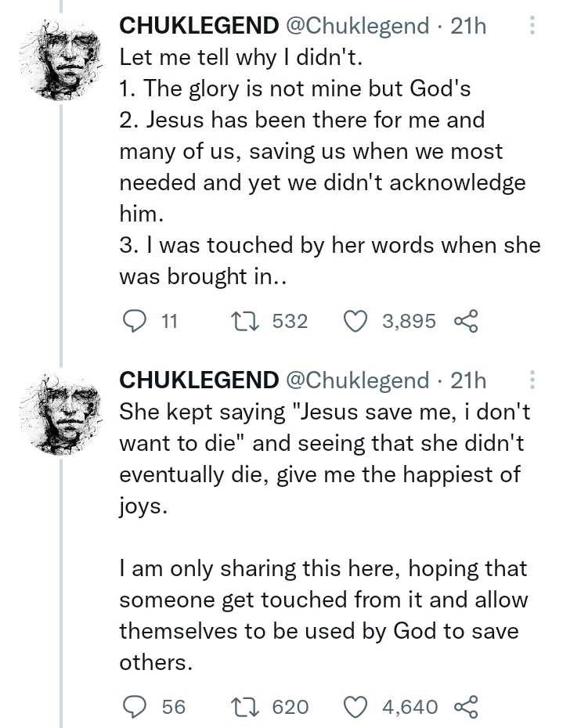The image size is (563, 728).
Task: Click CHUKLEGEND display name on second tweet
Action: pyautogui.click(x=198, y=381)
